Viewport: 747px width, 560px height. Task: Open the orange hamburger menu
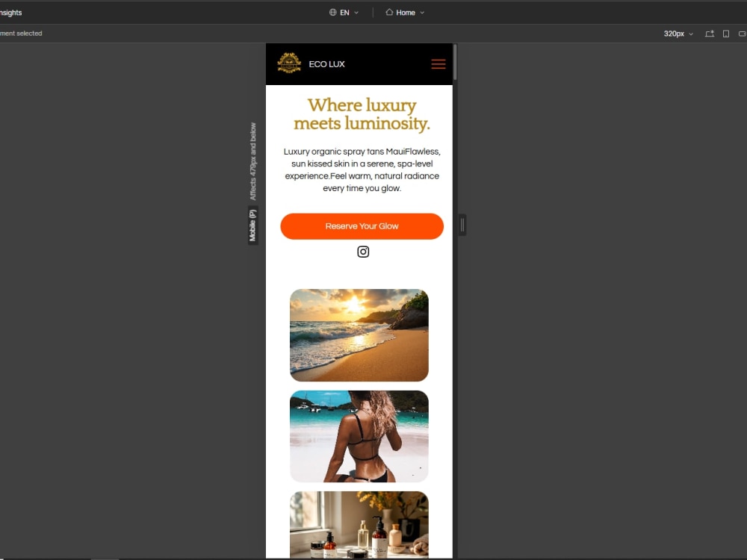point(438,63)
